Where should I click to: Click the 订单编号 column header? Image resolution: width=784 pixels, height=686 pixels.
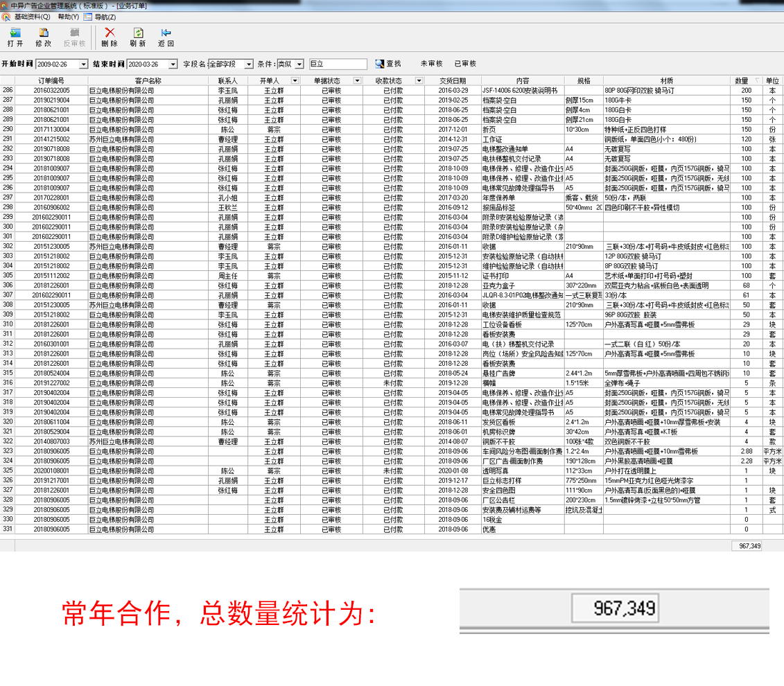(x=51, y=80)
